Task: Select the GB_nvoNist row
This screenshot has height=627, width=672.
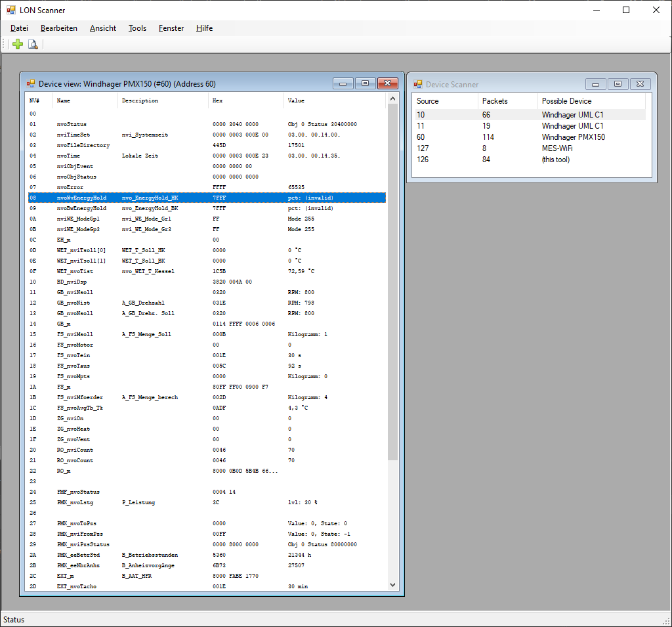Action: pos(207,303)
